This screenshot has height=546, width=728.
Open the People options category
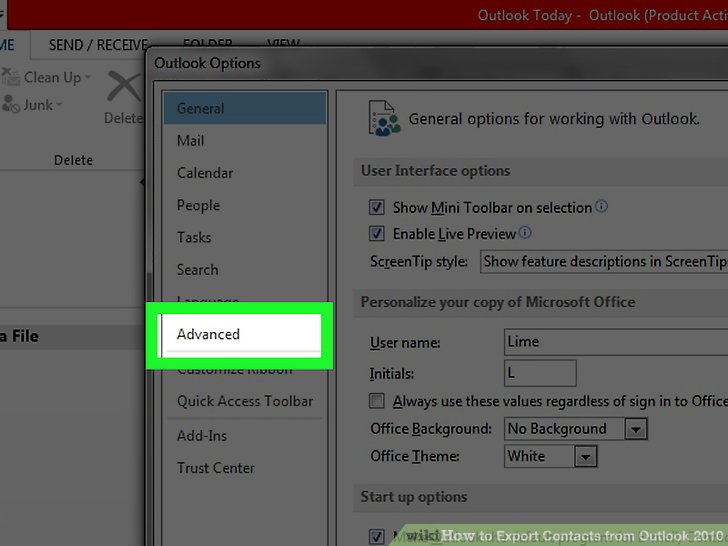coord(245,205)
